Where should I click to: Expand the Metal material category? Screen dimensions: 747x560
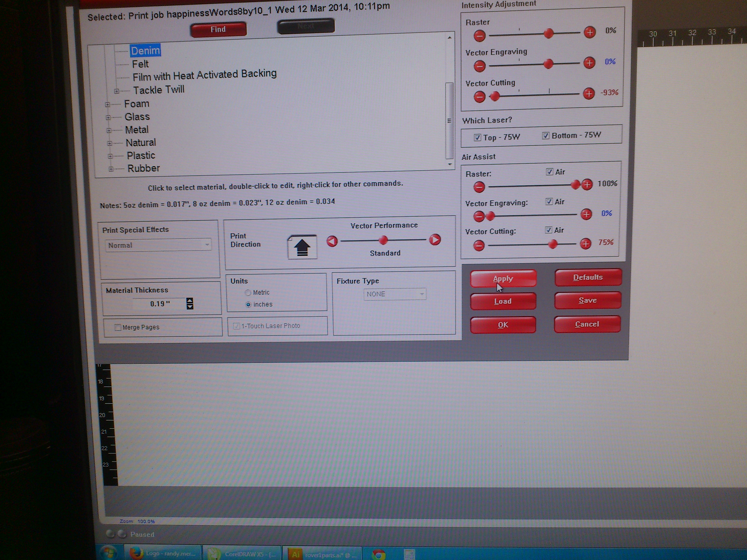(x=109, y=131)
